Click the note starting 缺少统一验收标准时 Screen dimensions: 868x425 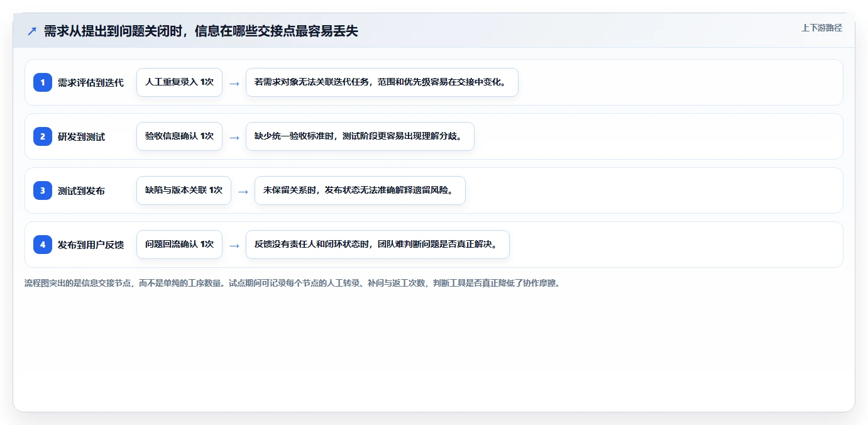360,136
